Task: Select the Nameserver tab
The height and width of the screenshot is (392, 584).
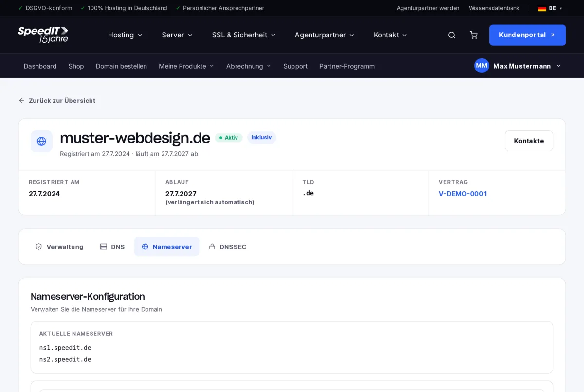Action: coord(166,247)
